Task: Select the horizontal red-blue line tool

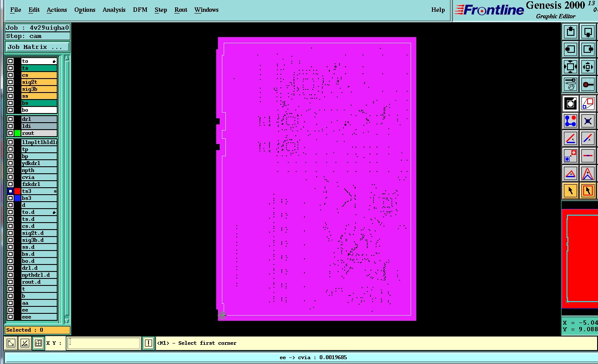Action: pos(588,156)
